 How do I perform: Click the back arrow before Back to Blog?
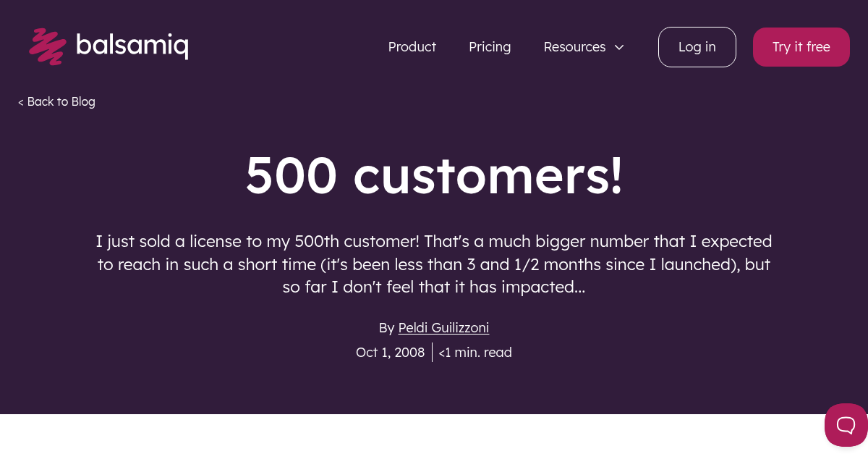click(x=21, y=101)
